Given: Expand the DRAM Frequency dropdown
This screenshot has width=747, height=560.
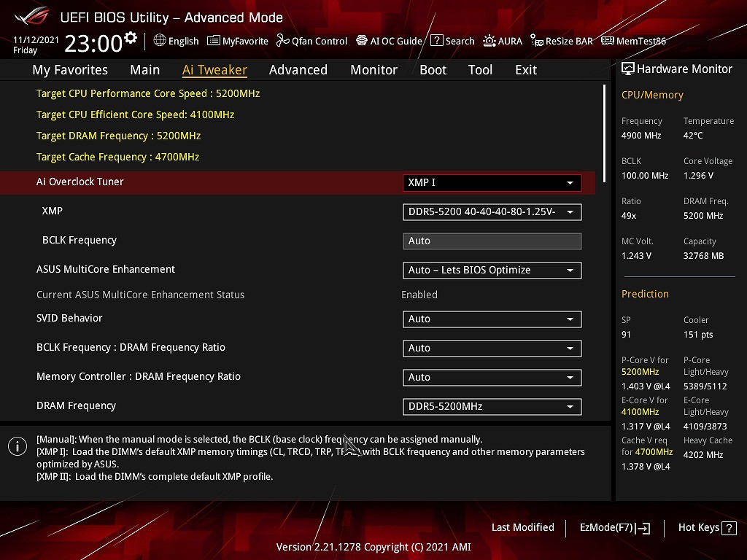Looking at the screenshot, I should [x=492, y=406].
